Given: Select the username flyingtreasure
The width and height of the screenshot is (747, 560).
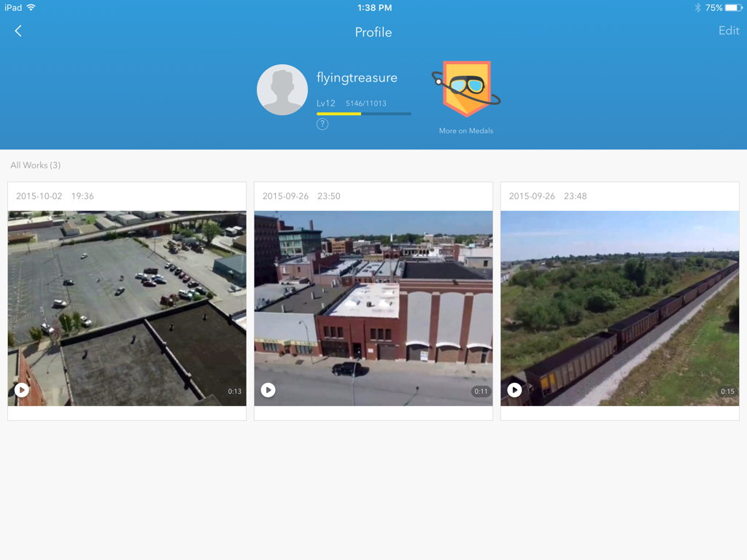Looking at the screenshot, I should tap(357, 77).
